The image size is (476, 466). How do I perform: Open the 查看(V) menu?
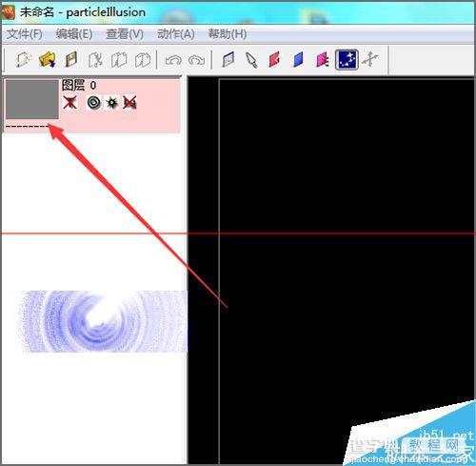coord(125,34)
